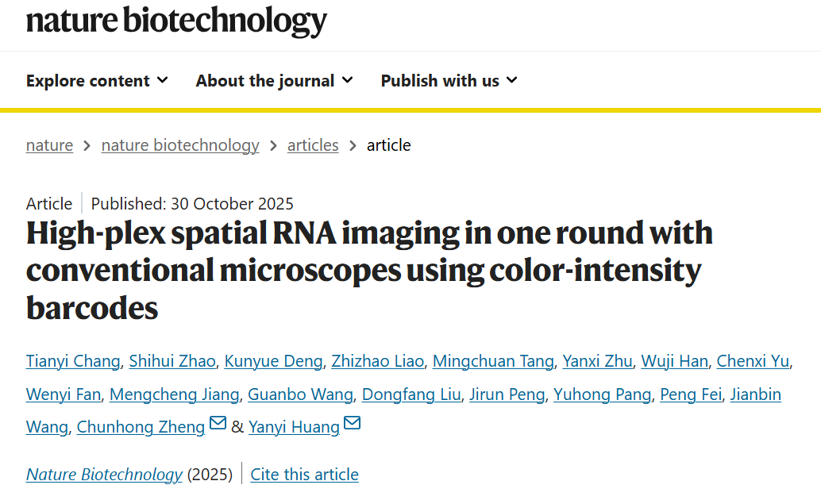View author Mingchuan Tang

[493, 361]
